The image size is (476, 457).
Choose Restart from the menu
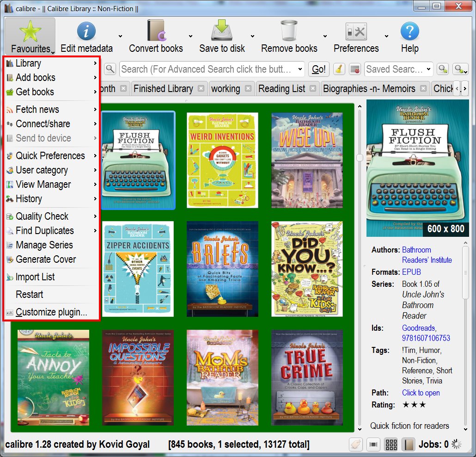(x=52, y=295)
